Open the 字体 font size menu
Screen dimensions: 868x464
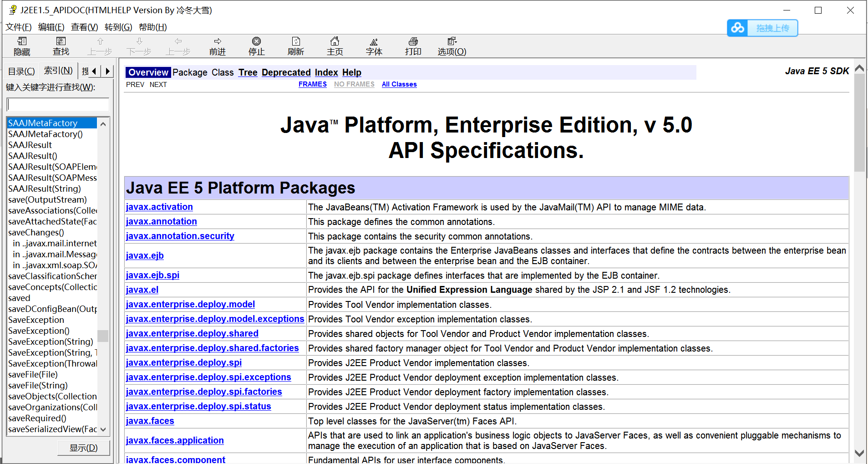pos(374,46)
